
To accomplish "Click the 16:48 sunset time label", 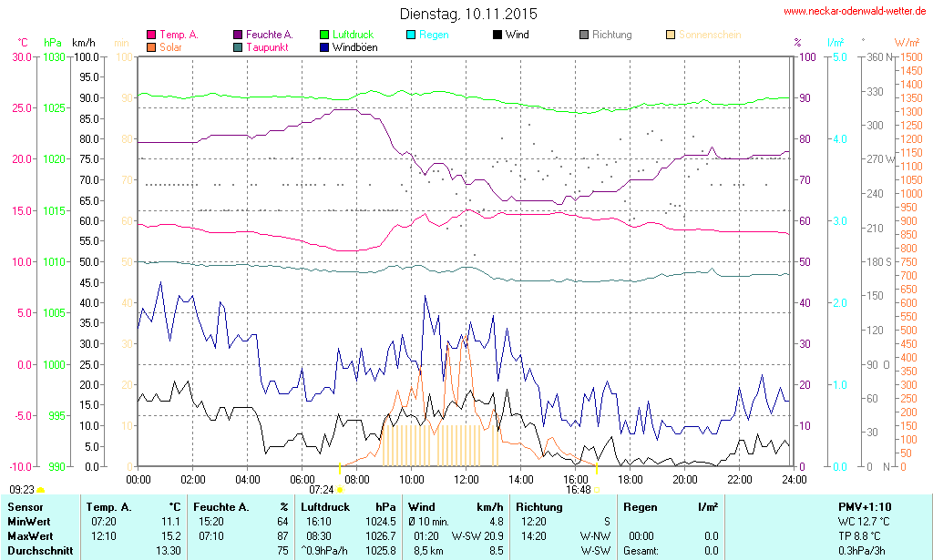I will (578, 489).
